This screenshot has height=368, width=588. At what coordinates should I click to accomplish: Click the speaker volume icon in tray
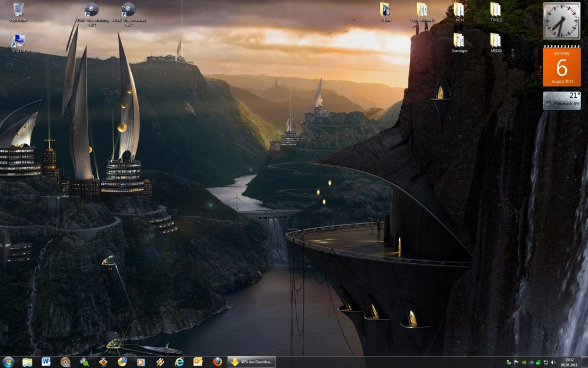click(553, 362)
